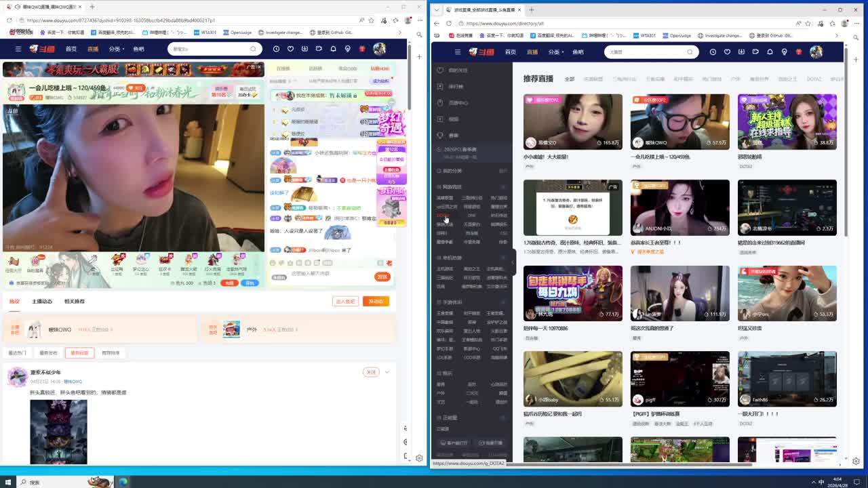Open the user avatar in the right window header
Image resolution: width=868 pixels, height=488 pixels.
[816, 52]
